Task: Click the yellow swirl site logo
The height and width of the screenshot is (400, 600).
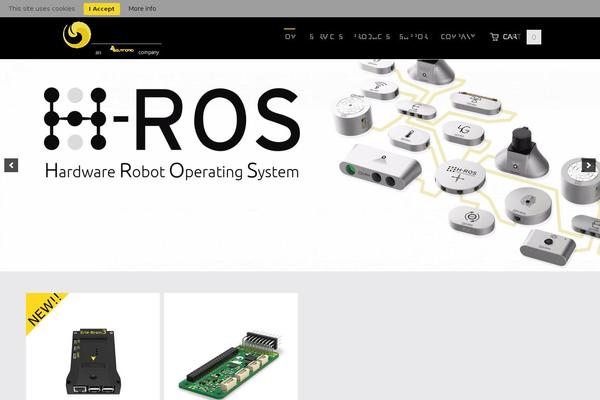Action: (77, 35)
